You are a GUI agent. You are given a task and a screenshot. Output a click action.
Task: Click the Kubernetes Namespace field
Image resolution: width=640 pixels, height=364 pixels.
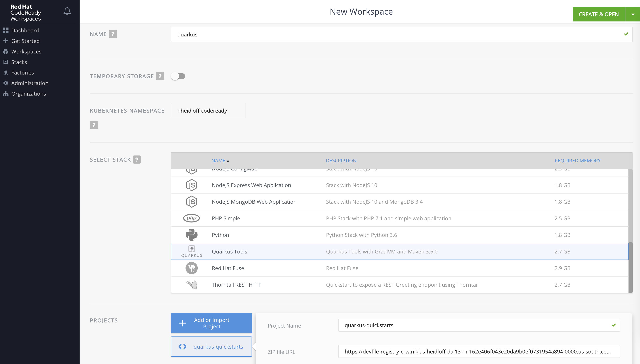coord(208,111)
